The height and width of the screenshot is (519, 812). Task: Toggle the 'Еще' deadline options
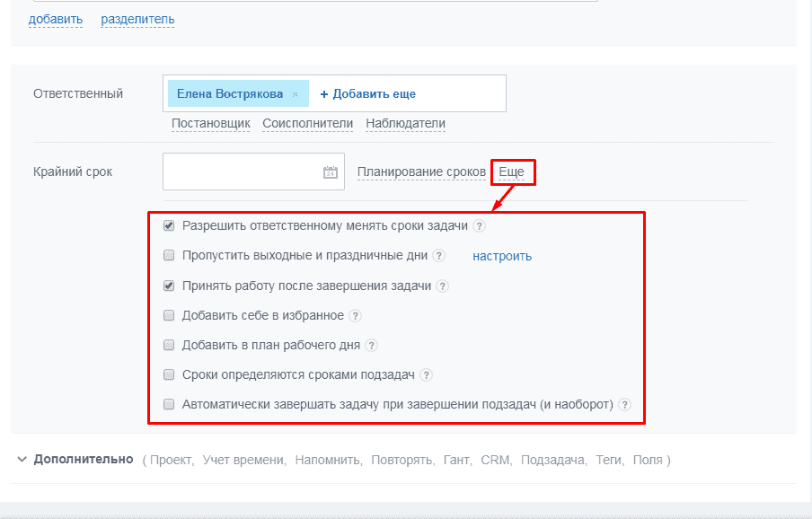tap(511, 172)
